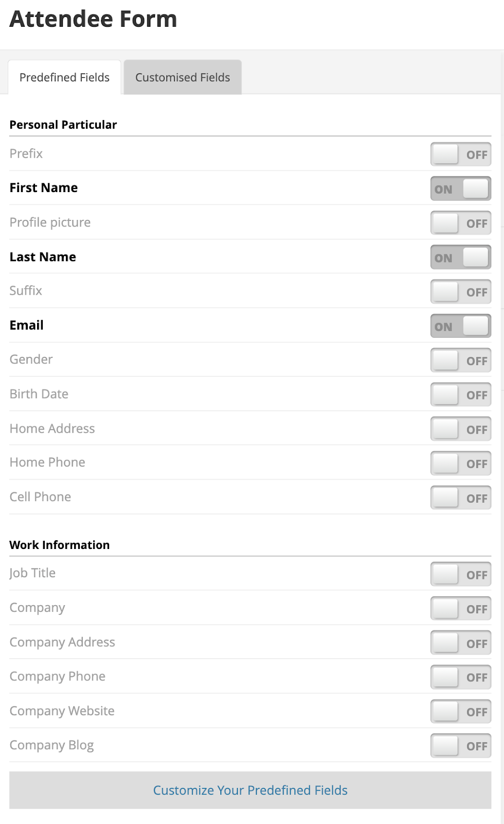Turn off the First Name toggle

point(460,189)
